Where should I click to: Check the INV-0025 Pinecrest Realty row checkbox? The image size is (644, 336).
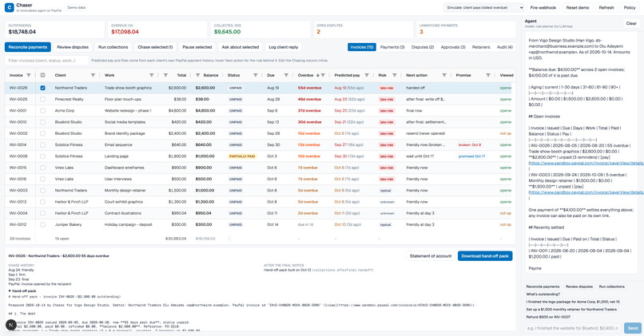pyautogui.click(x=42, y=99)
